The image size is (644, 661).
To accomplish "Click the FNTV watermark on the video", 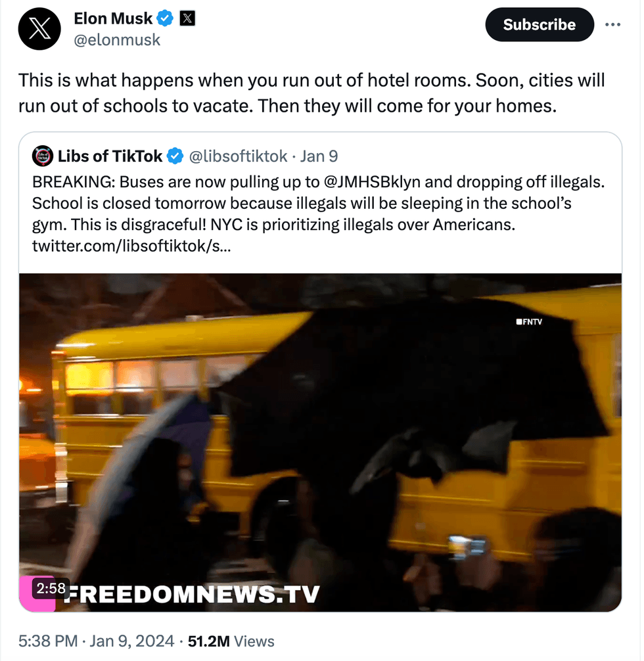I will point(529,322).
